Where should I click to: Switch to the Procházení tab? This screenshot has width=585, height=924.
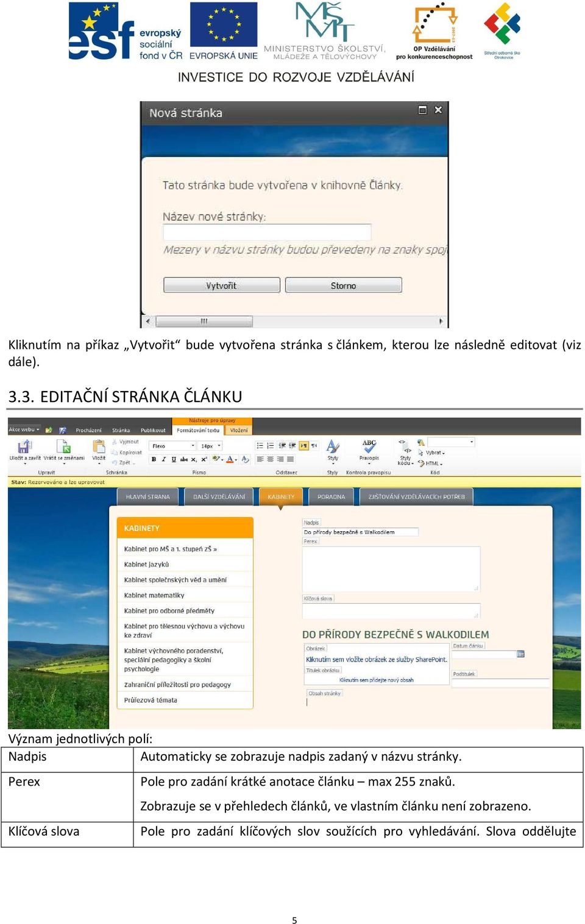[x=88, y=430]
